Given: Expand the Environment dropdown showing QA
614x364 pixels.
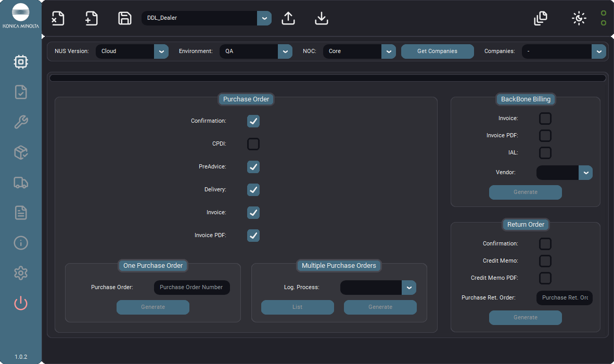Looking at the screenshot, I should coord(255,51).
